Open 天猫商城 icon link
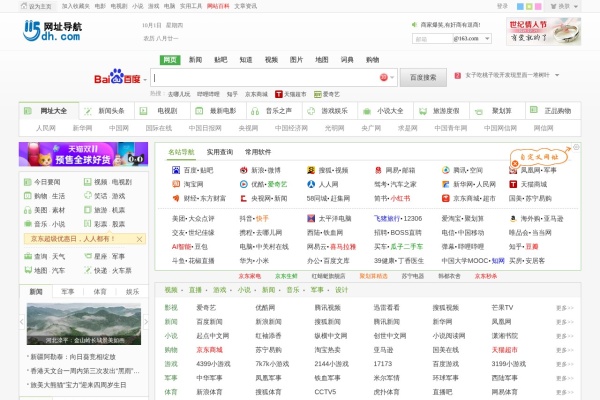 pyautogui.click(x=513, y=184)
